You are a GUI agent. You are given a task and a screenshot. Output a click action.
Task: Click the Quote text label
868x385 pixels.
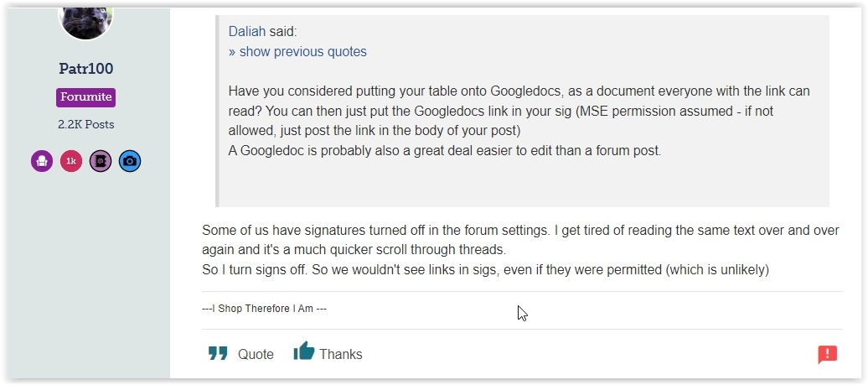tap(256, 355)
